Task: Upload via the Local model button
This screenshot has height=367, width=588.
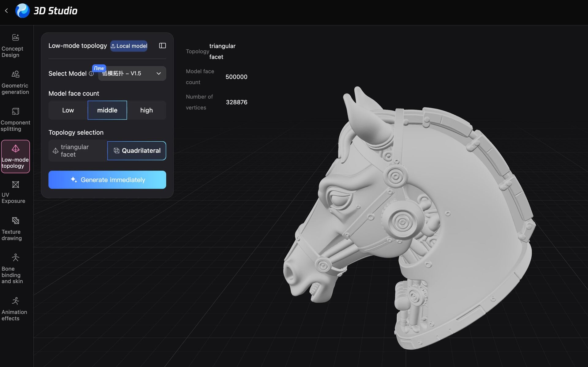Action: click(x=129, y=46)
